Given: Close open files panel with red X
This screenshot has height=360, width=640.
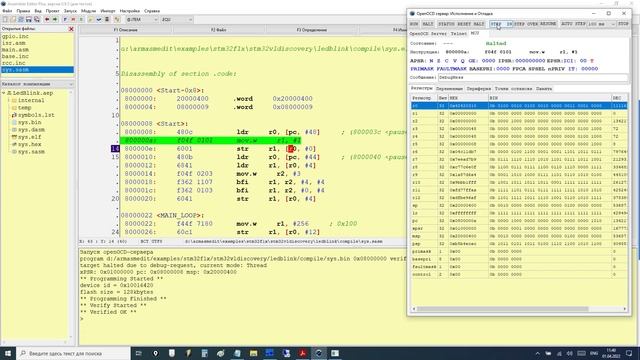Looking at the screenshot, I should pos(71,29).
